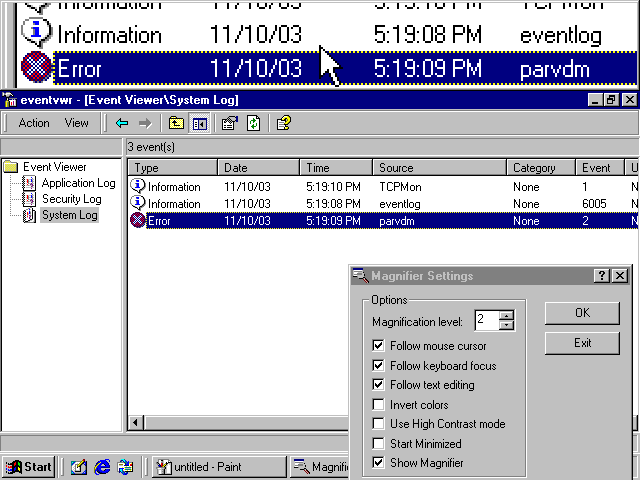Select the Application Log tree item

click(x=78, y=183)
